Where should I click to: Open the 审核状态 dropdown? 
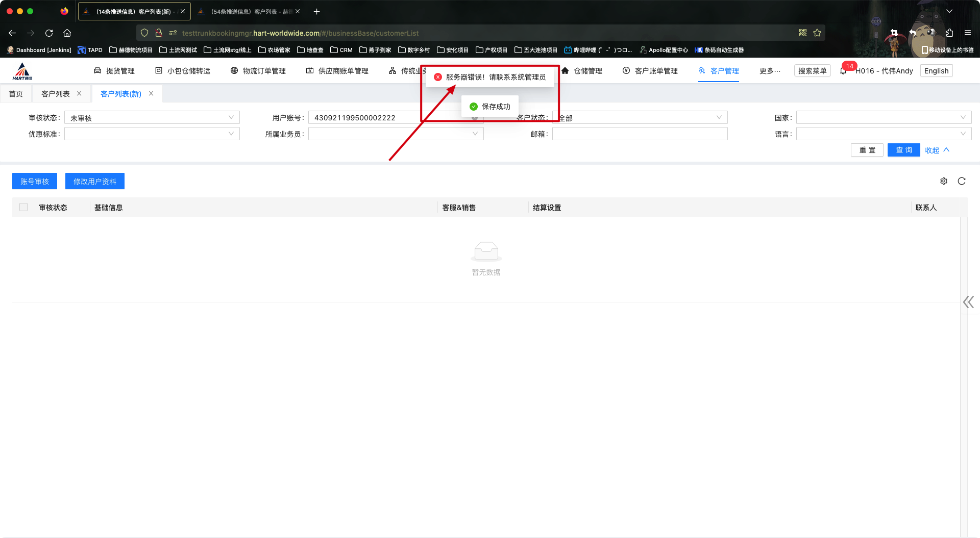click(x=152, y=118)
